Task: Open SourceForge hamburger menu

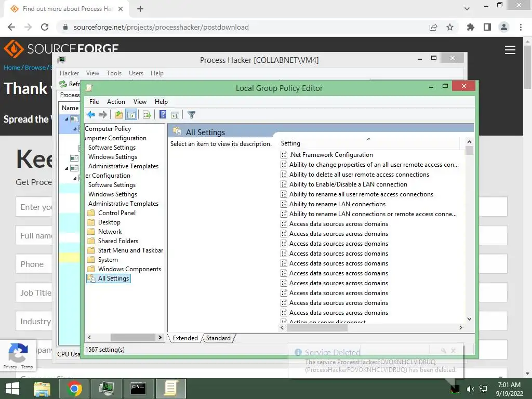Action: click(510, 50)
